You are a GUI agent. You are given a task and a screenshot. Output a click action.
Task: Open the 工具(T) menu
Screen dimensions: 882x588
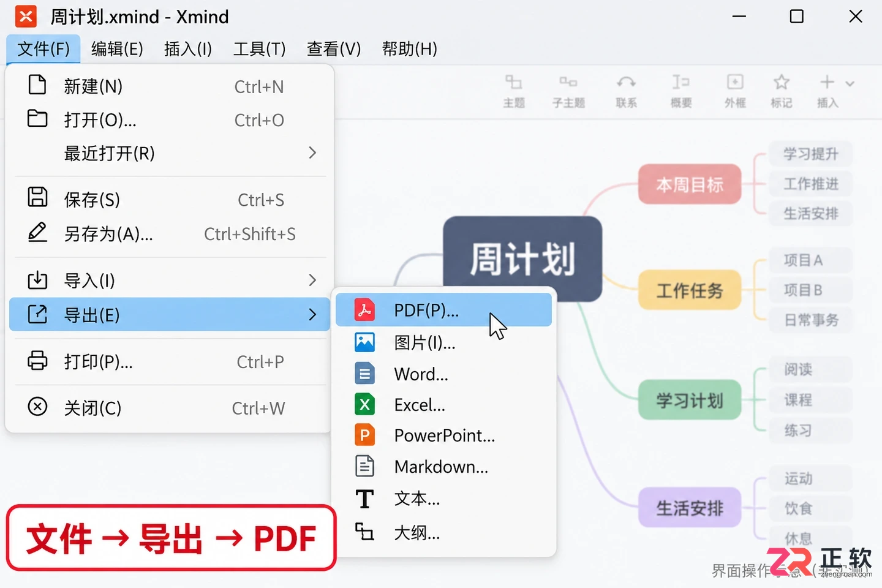click(x=260, y=49)
